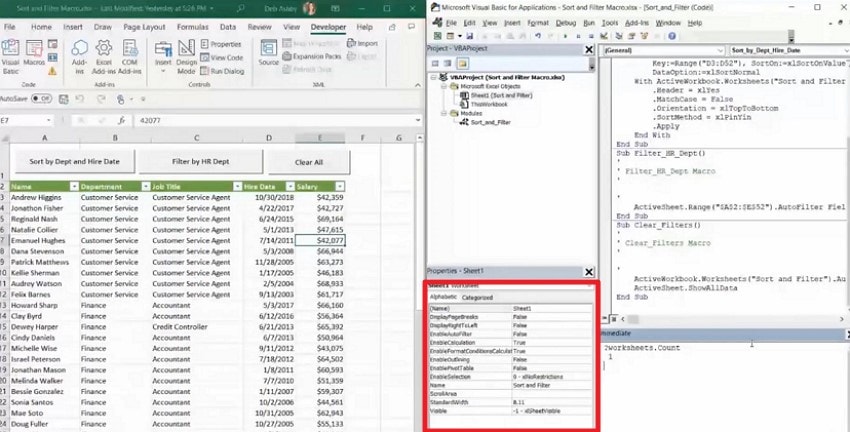The height and width of the screenshot is (432, 850).
Task: Click the Filter by HR Dept button
Action: (201, 162)
